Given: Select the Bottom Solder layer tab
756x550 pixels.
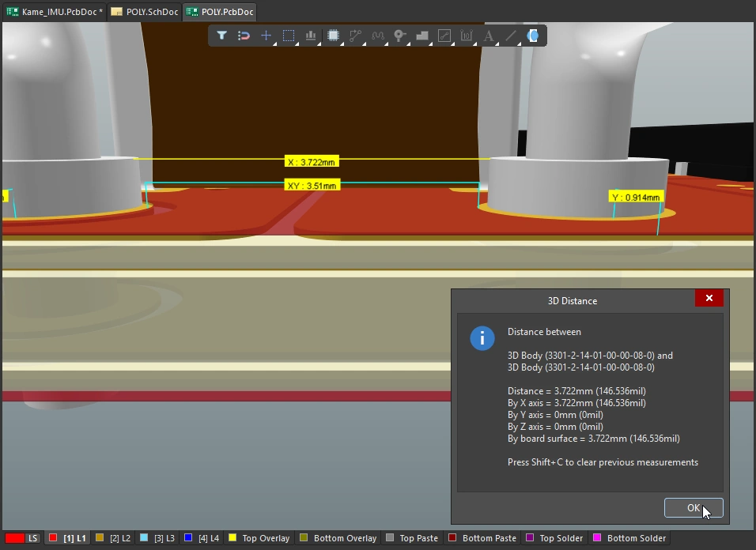Looking at the screenshot, I should (629, 538).
